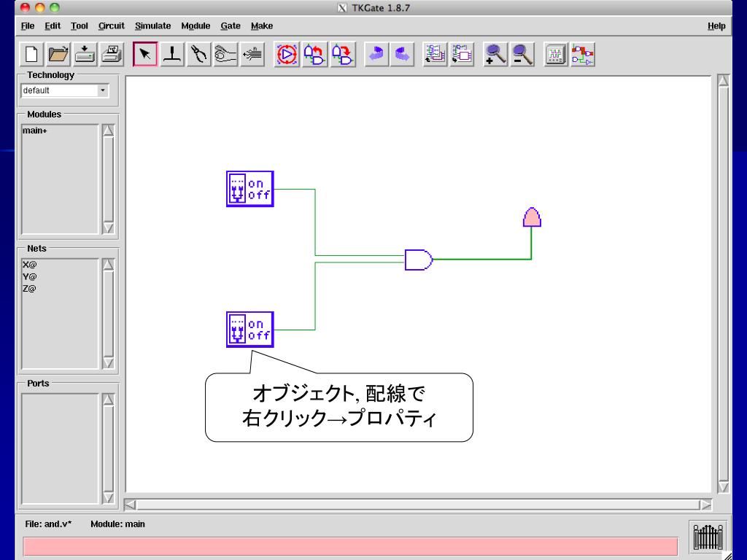Image resolution: width=747 pixels, height=560 pixels.
Task: Save the current circuit to disk
Action: coord(85,54)
